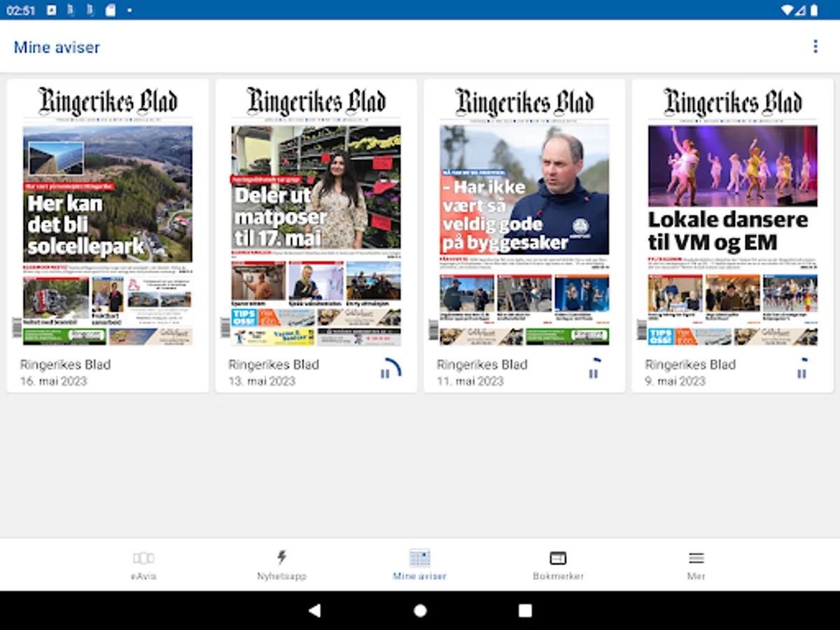The image size is (840, 630).
Task: Pause download for 9. mai 2023 issue
Action: (x=801, y=373)
